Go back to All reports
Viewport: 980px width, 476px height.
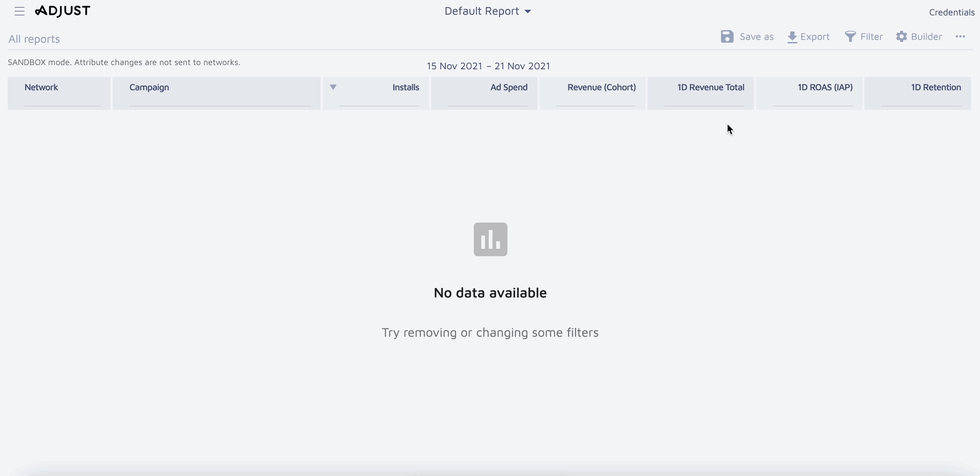(34, 38)
